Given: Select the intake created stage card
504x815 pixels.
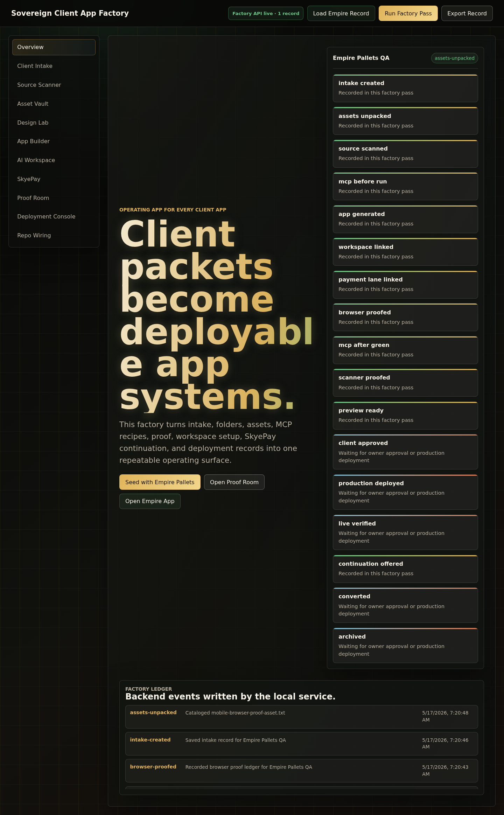Looking at the screenshot, I should tap(405, 88).
